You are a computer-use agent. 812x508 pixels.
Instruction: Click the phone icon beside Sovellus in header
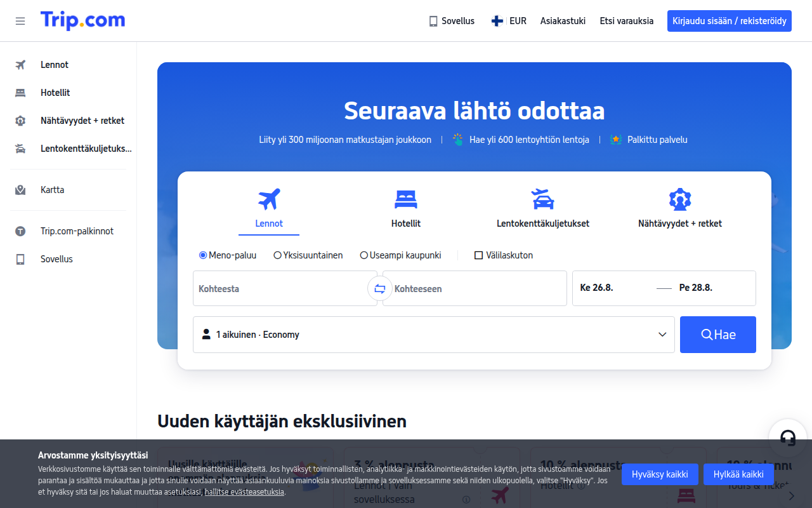click(433, 21)
